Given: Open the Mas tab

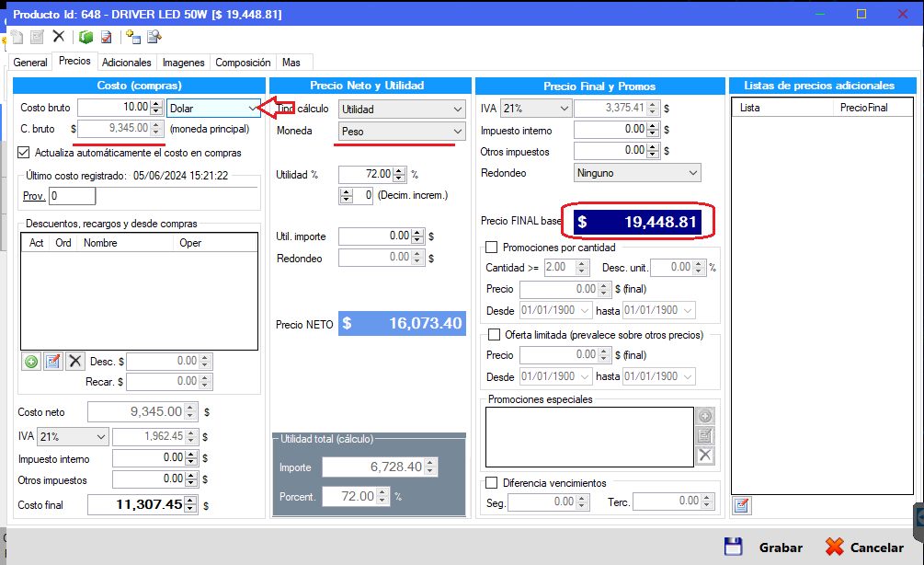Looking at the screenshot, I should click(291, 62).
